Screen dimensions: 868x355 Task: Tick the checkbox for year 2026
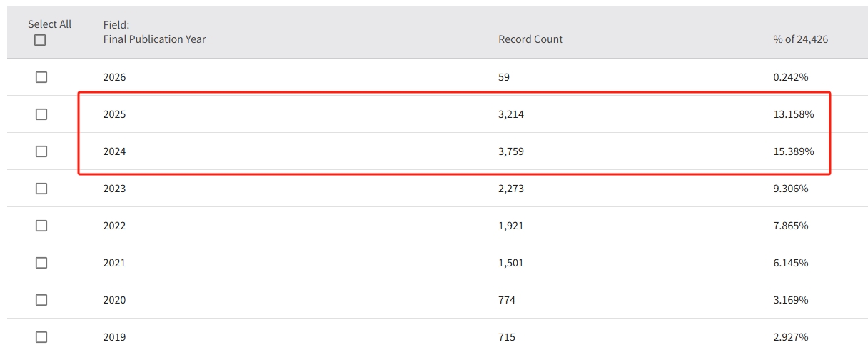(x=41, y=77)
